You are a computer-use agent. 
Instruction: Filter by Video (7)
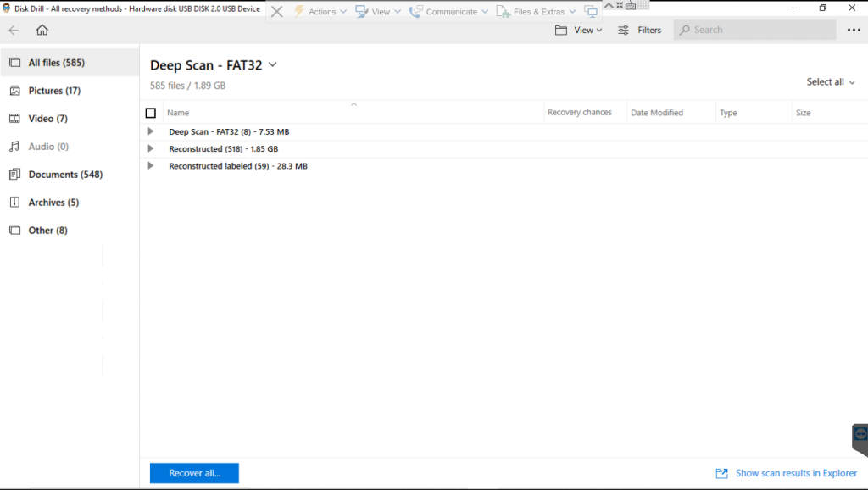pos(70,119)
